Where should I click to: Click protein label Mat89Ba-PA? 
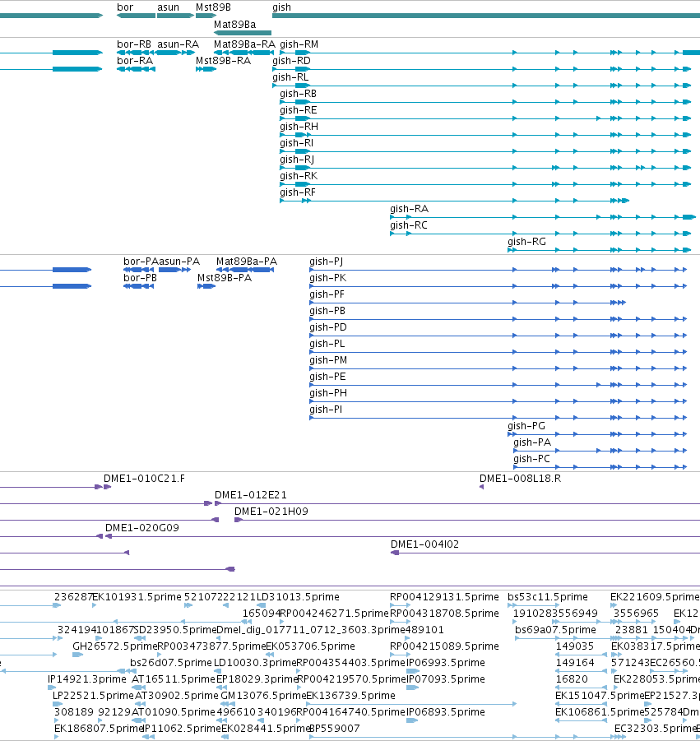pyautogui.click(x=247, y=262)
